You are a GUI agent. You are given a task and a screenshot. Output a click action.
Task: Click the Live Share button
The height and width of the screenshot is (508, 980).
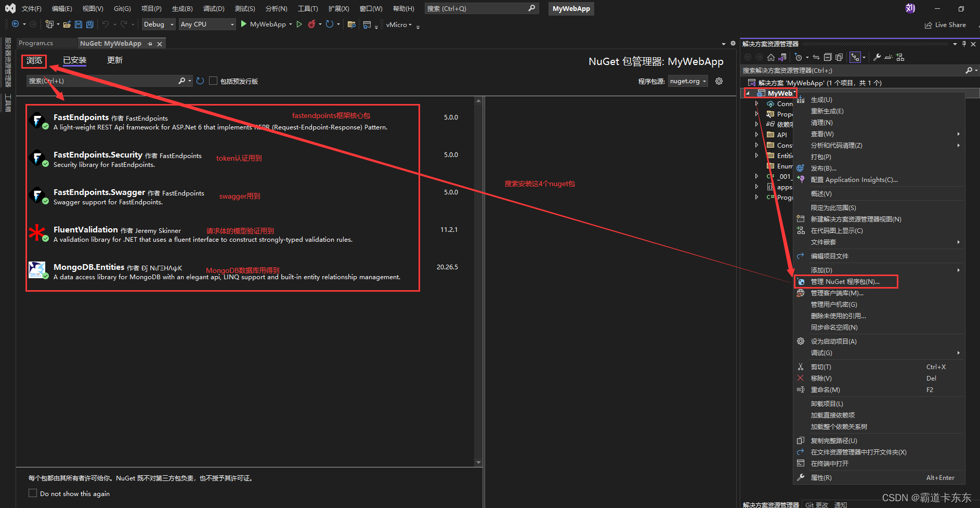[x=945, y=25]
